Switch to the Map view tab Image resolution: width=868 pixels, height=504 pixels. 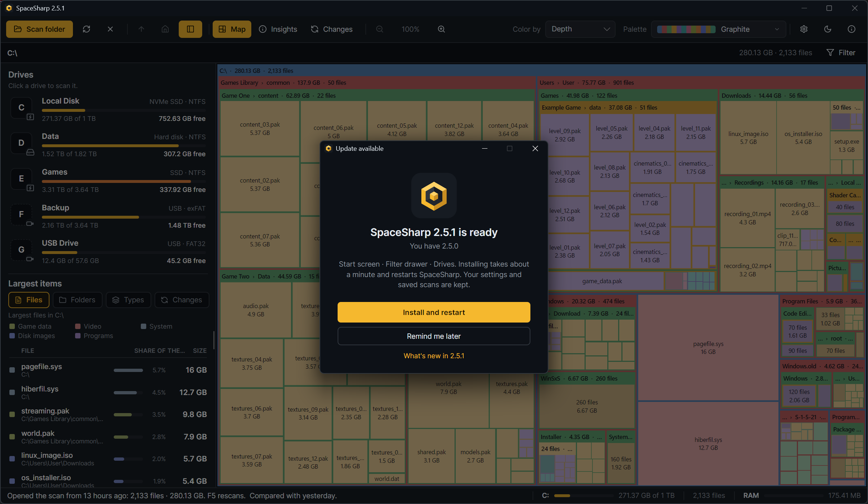point(232,29)
